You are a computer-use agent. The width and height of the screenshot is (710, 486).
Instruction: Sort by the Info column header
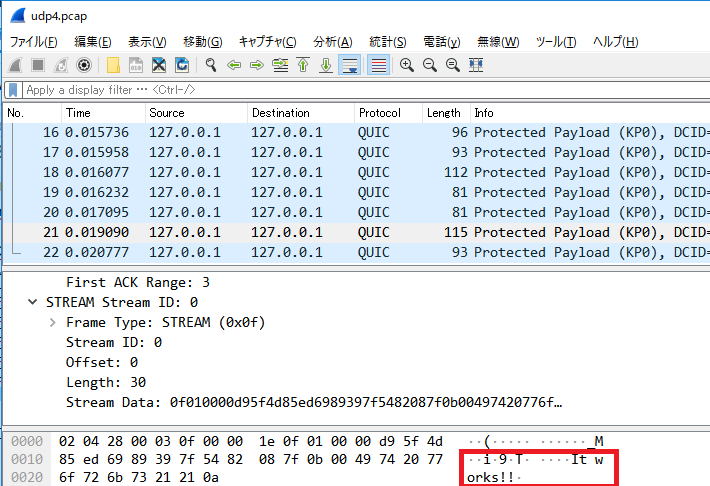pos(590,113)
